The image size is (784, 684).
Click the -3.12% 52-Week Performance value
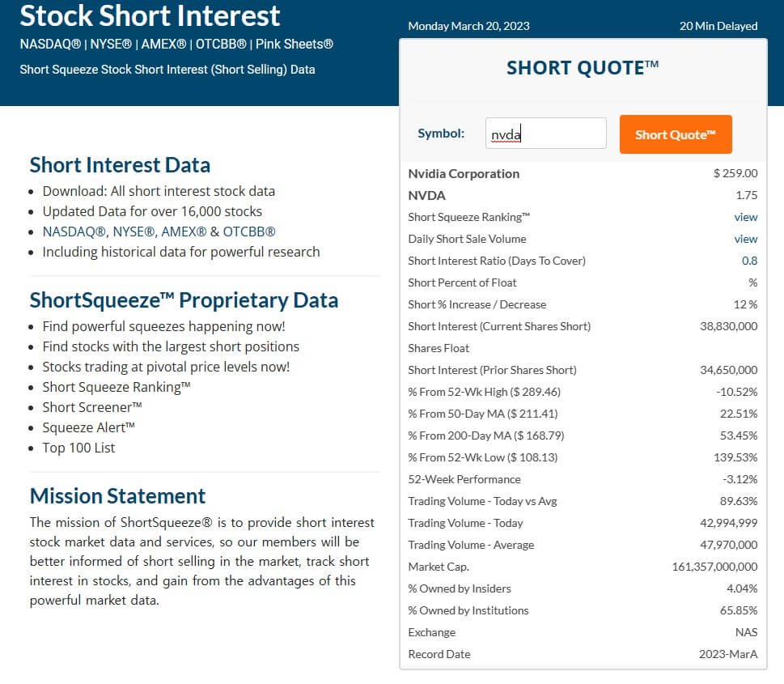point(740,479)
